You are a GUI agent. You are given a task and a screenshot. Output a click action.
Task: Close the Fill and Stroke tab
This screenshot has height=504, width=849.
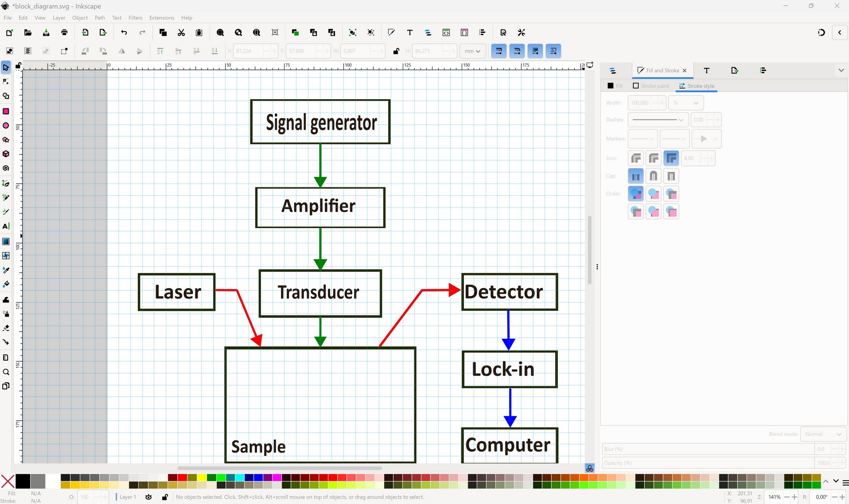click(685, 70)
